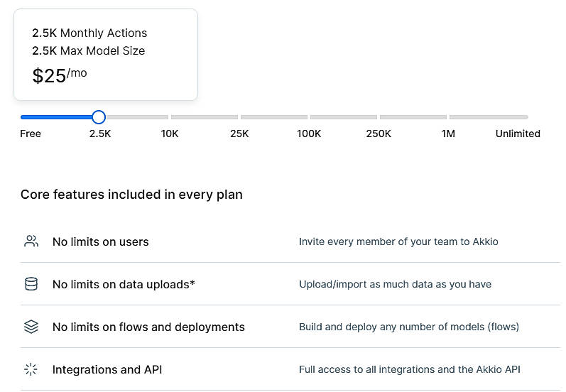Click the database icon for data uploads

coord(31,284)
